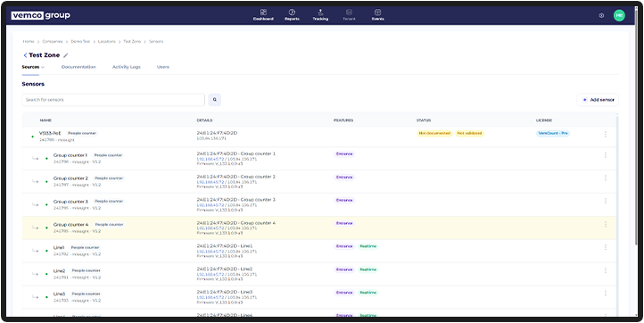Click the Add sensor button
The height and width of the screenshot is (323, 644).
(x=598, y=100)
